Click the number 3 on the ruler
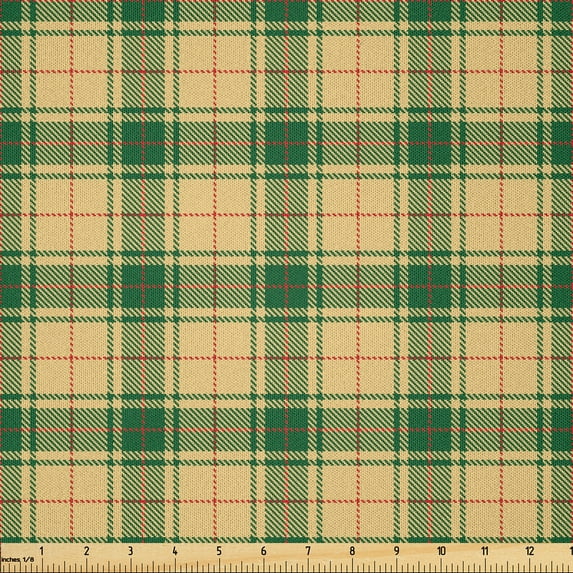Screen dimensions: 573x573 [x=130, y=551]
